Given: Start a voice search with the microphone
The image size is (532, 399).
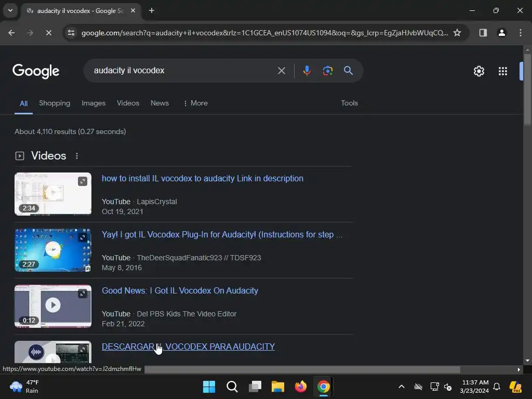Looking at the screenshot, I should [307, 71].
